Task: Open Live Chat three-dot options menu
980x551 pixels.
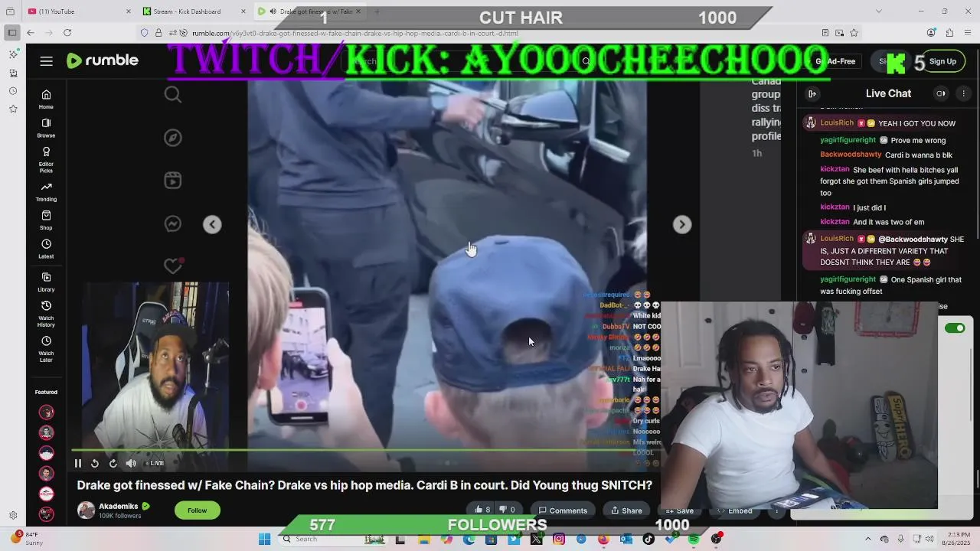Action: click(964, 93)
